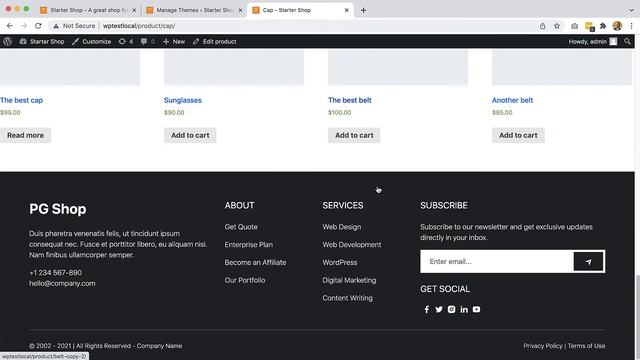Click the Get Quote footer link
The width and height of the screenshot is (640, 360).
[x=241, y=227]
